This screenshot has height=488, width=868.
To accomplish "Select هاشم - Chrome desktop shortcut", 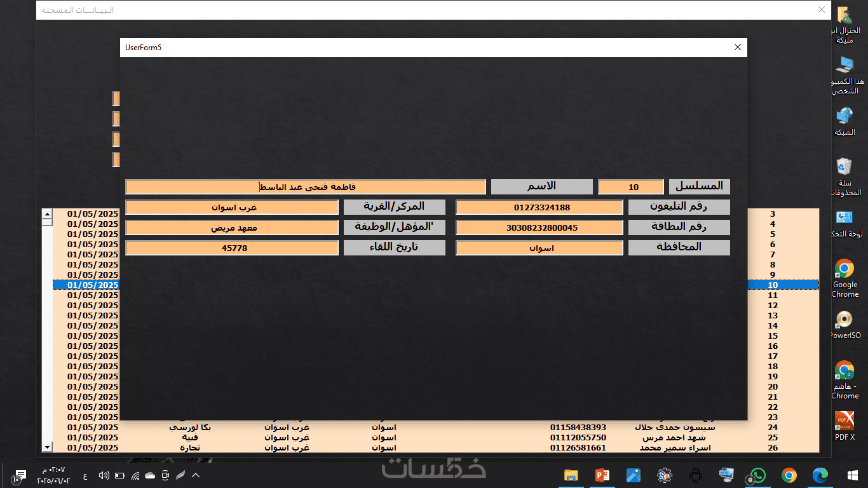I will click(844, 380).
